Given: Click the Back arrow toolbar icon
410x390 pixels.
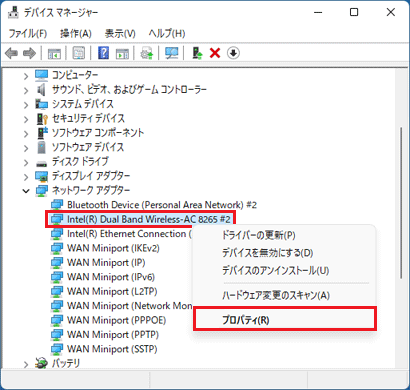Looking at the screenshot, I should (11, 53).
